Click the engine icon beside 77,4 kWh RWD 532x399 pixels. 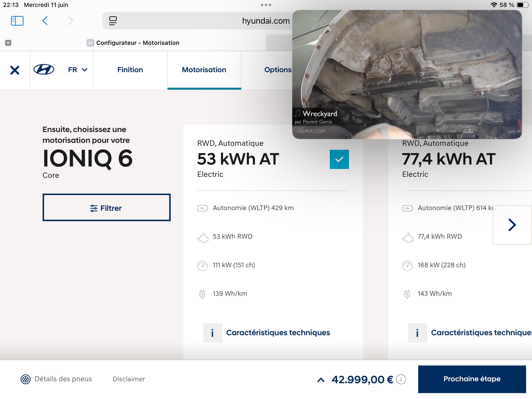point(408,237)
